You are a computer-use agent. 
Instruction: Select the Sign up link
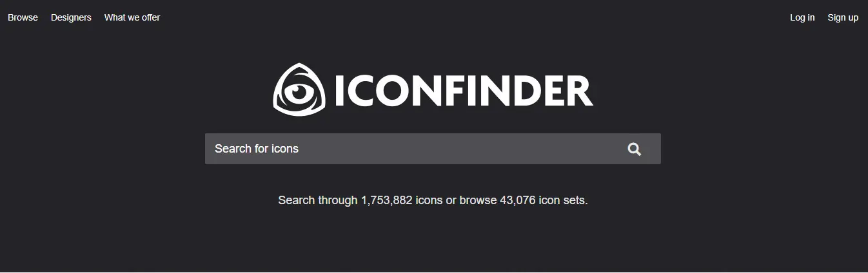[x=842, y=17]
